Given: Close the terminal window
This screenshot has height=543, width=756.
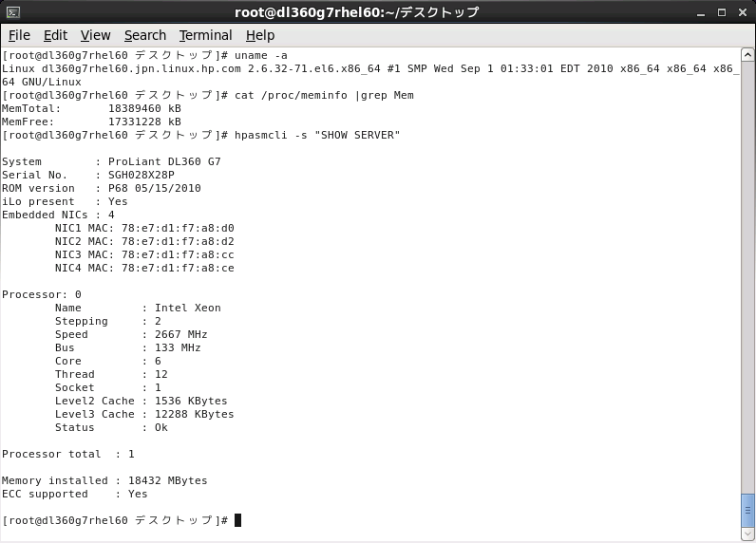Looking at the screenshot, I should 743,12.
